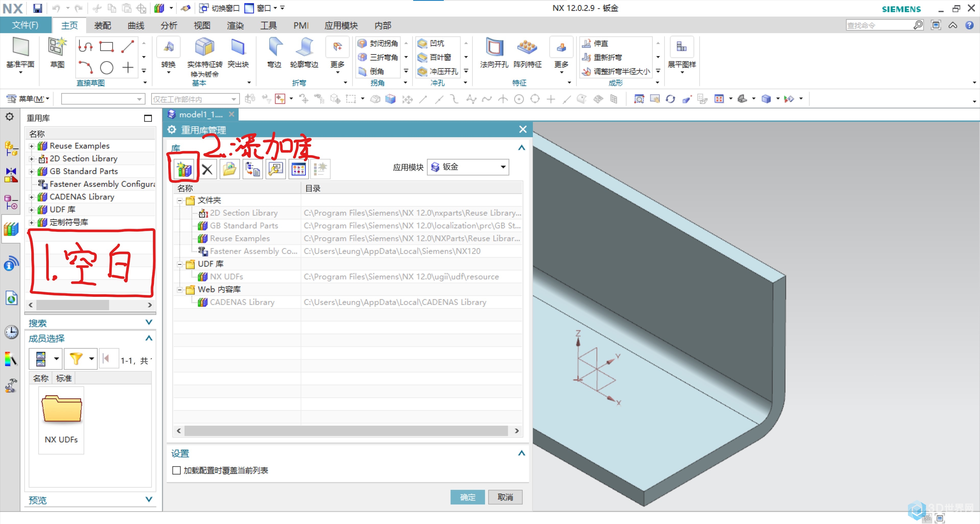This screenshot has height=524, width=980.
Task: Expand the GB Standard Parts node
Action: pyautogui.click(x=32, y=172)
